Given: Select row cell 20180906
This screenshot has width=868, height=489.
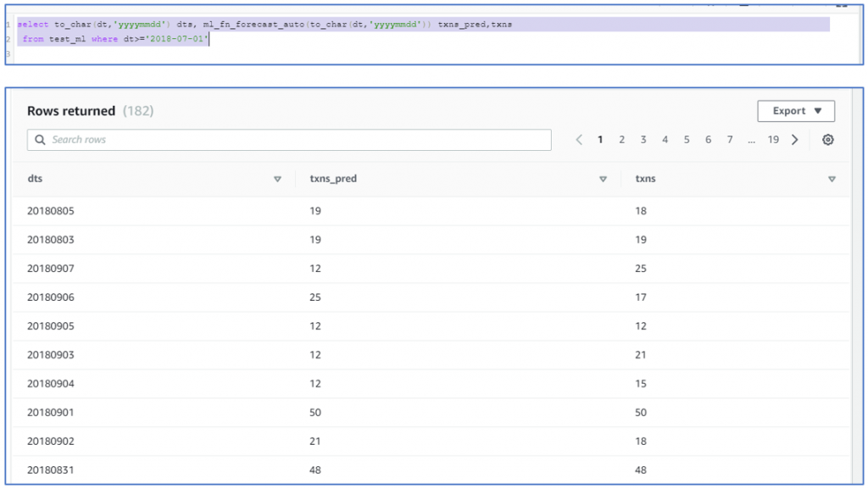Looking at the screenshot, I should pyautogui.click(x=50, y=297).
